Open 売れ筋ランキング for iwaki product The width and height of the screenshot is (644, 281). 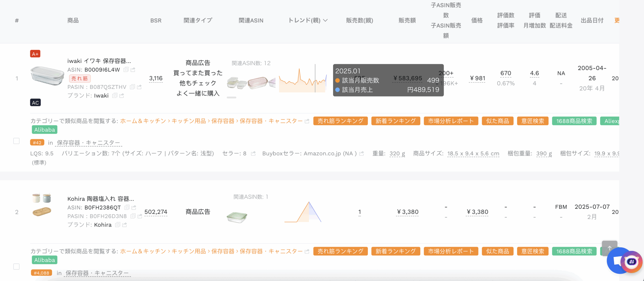[340, 121]
